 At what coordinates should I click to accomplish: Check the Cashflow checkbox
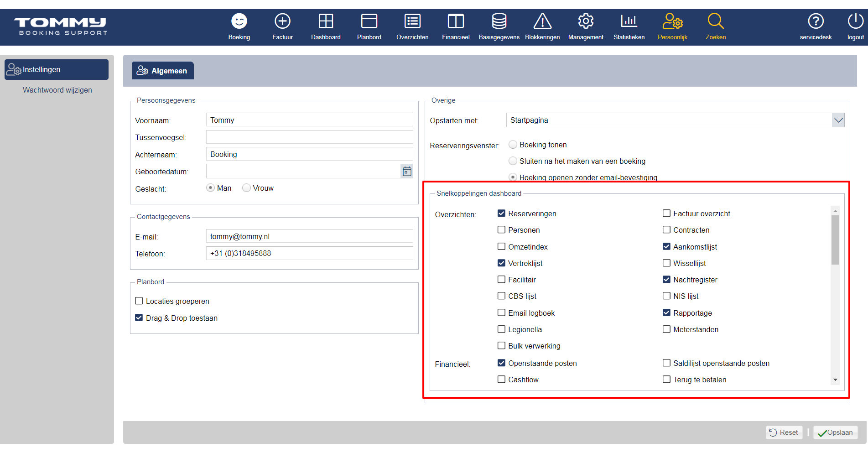(x=501, y=379)
